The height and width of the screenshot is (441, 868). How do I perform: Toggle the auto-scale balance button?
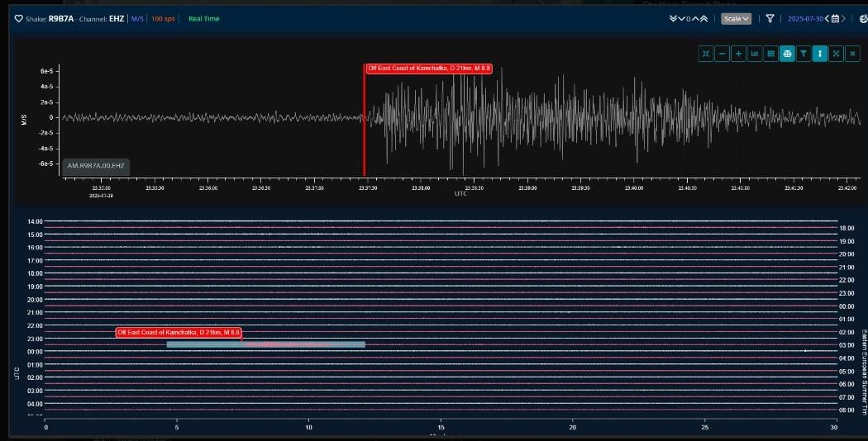click(787, 54)
